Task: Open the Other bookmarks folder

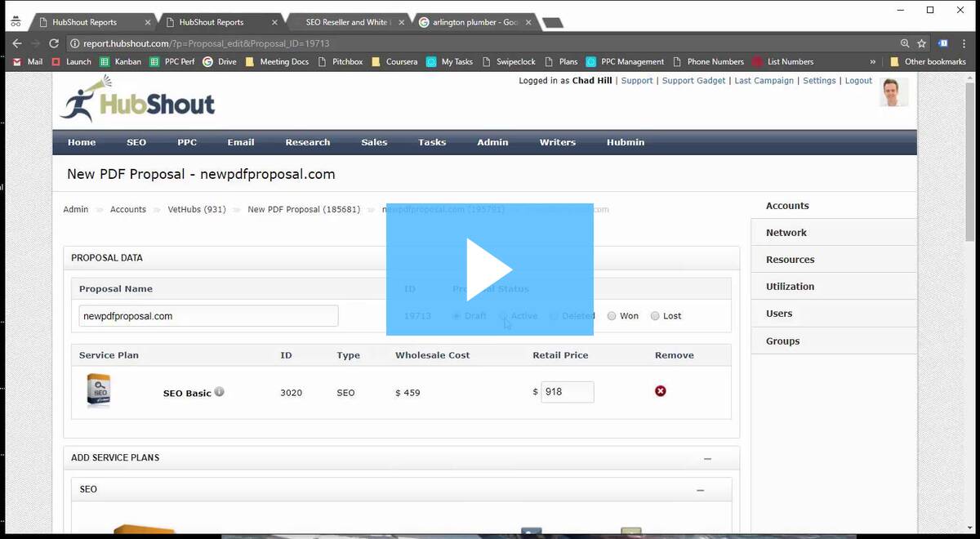Action: 928,61
